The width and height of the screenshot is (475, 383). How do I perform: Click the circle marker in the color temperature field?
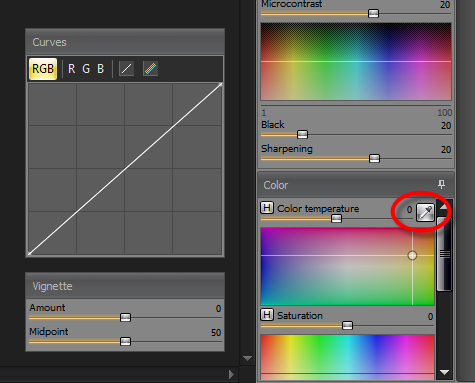(412, 255)
